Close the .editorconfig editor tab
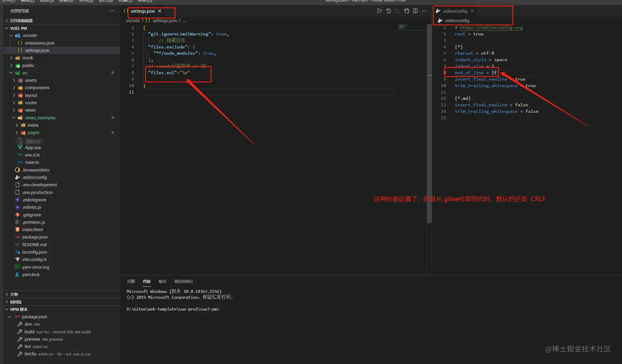Image resolution: width=622 pixels, height=364 pixels. click(472, 11)
